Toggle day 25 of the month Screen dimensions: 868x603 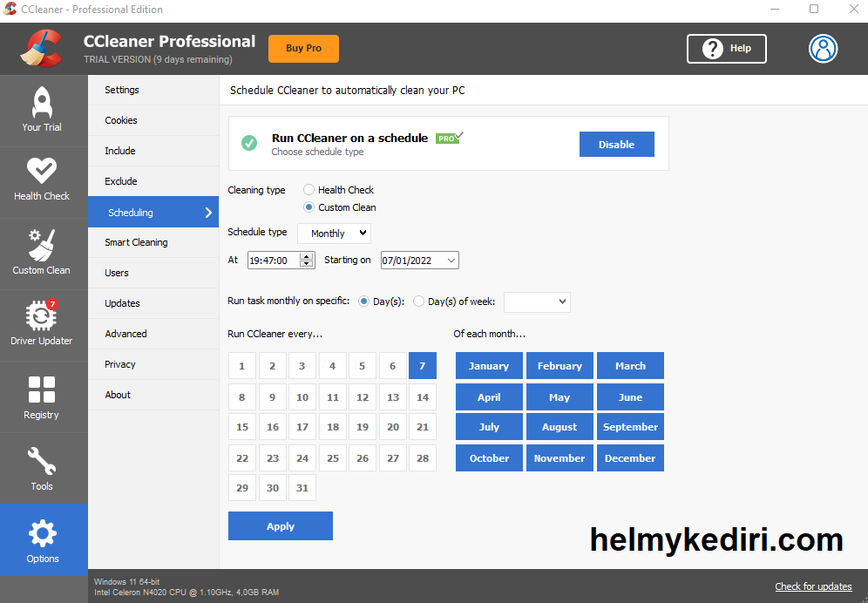coord(333,458)
